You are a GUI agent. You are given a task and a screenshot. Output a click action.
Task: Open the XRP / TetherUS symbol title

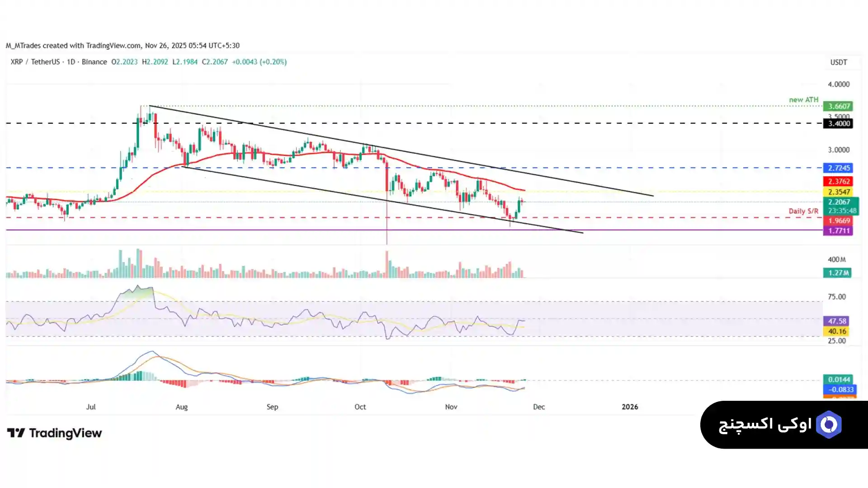pyautogui.click(x=36, y=62)
